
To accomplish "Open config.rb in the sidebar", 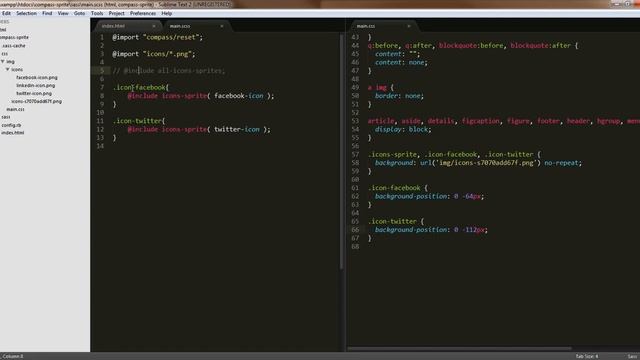I will pyautogui.click(x=11, y=125).
